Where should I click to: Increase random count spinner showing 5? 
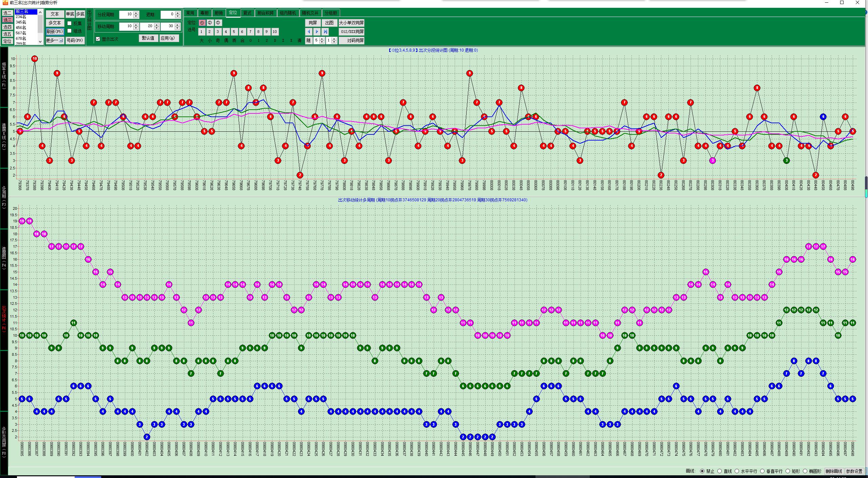(x=322, y=39)
